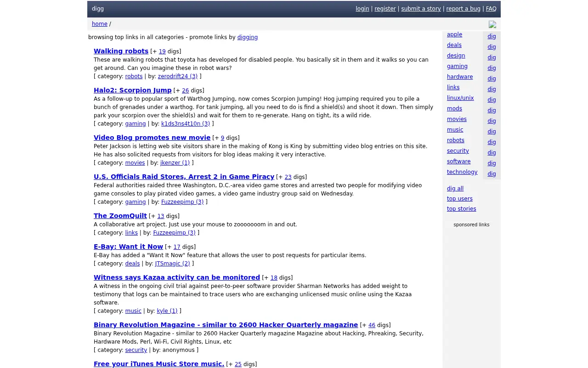588x368 pixels.
Task: Open Witness says Kazaa activity story
Action: [177, 277]
